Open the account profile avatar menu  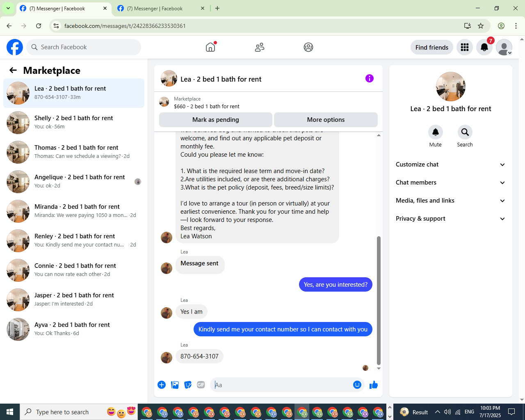point(504,47)
